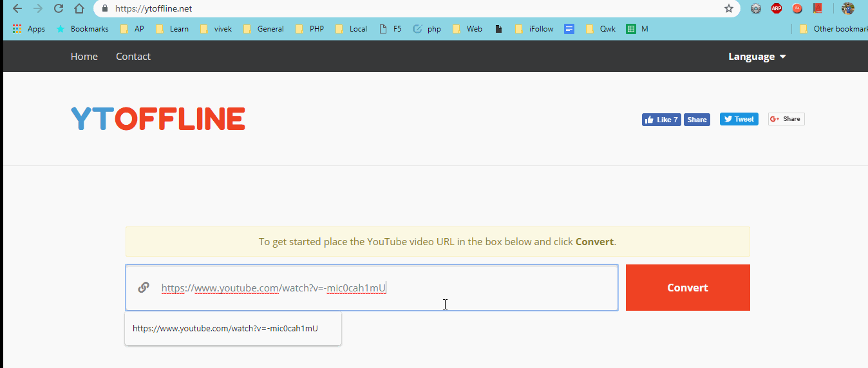Click the Twitter Tweet button
The image size is (868, 368).
(739, 119)
